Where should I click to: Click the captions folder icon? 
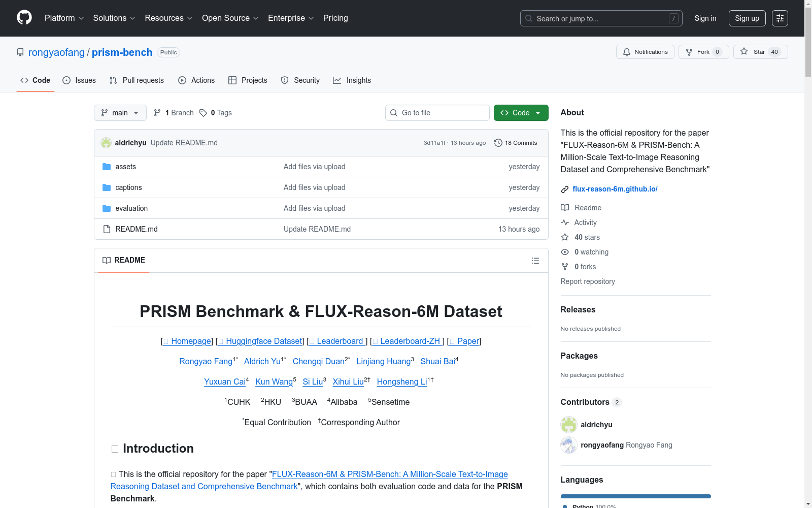[107, 187]
